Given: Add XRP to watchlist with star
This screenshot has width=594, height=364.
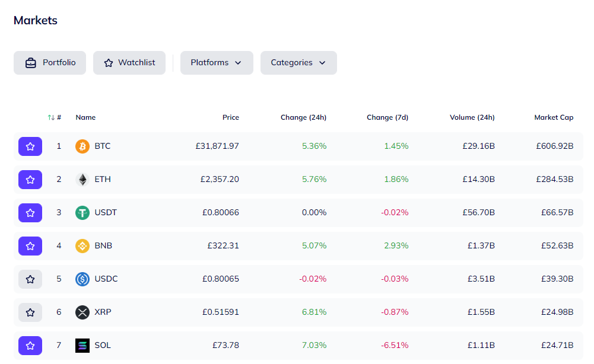Looking at the screenshot, I should click(x=30, y=312).
